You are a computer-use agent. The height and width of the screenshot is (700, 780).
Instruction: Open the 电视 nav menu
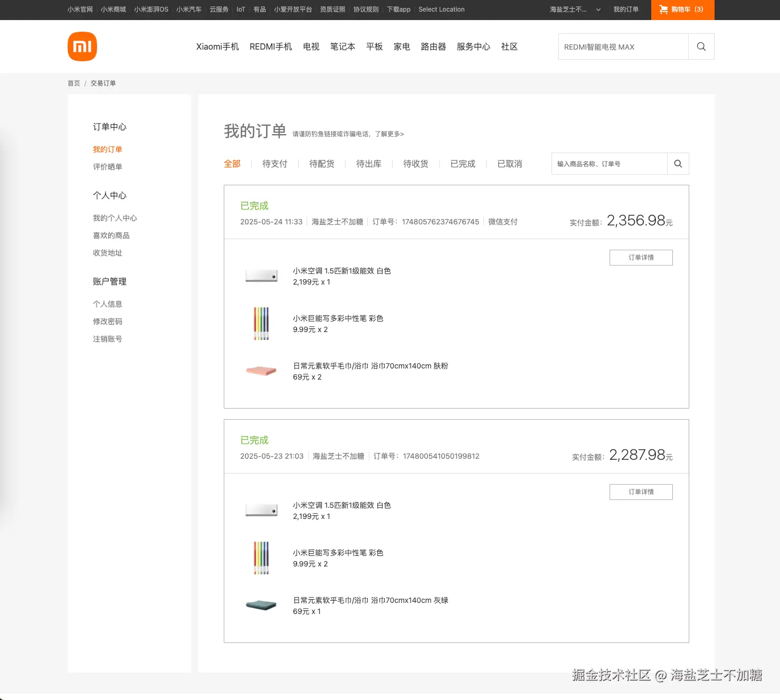coord(311,46)
